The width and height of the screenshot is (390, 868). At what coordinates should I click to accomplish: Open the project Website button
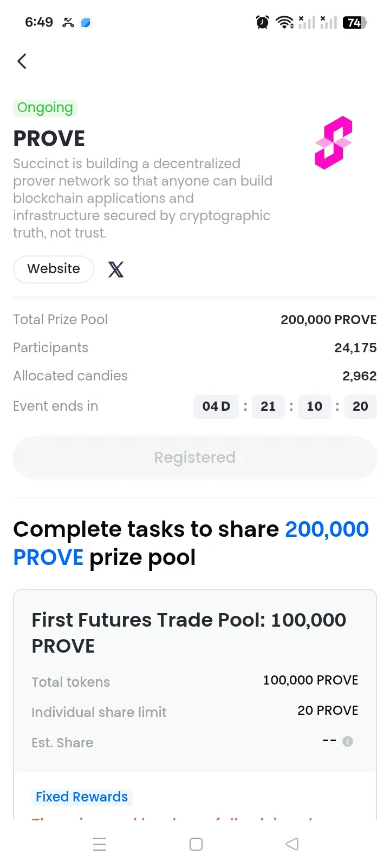pos(54,269)
